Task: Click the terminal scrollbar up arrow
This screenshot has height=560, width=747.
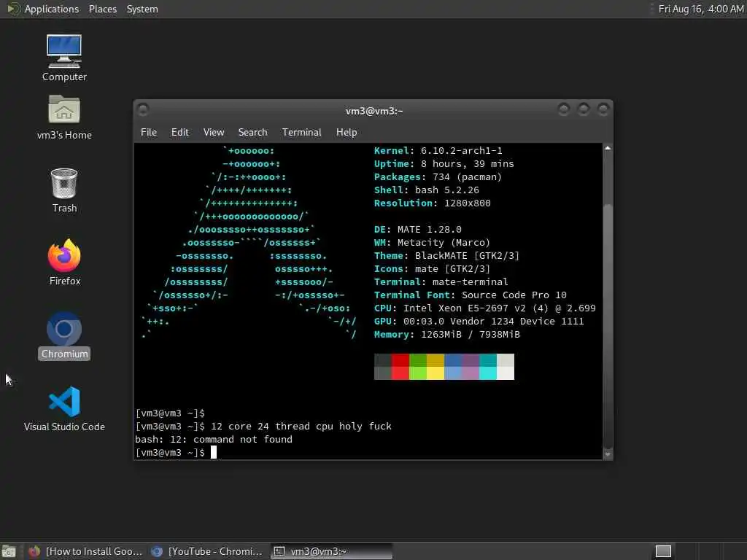Action: (608, 149)
